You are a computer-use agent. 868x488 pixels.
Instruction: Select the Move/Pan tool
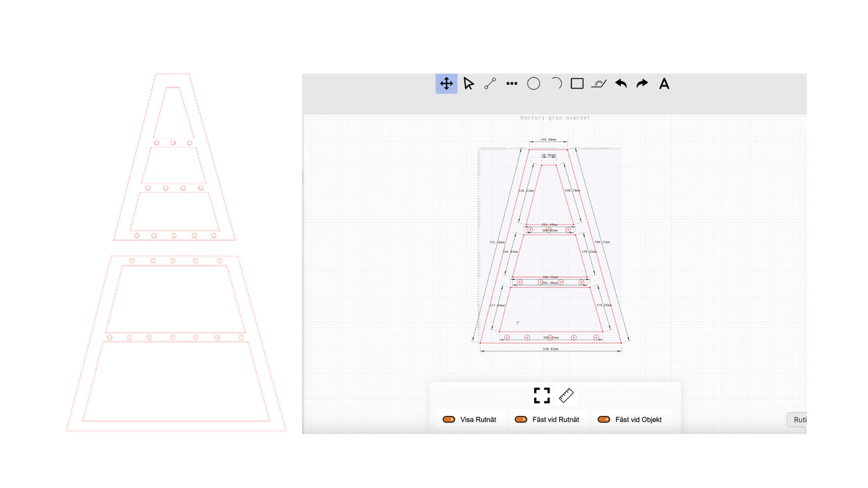tap(446, 84)
